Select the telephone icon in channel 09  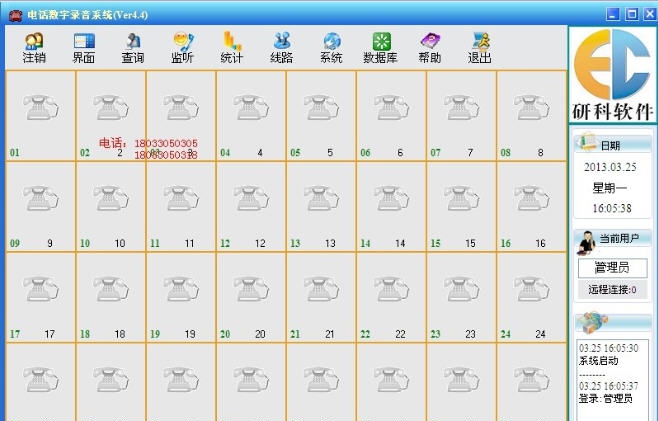pos(41,198)
